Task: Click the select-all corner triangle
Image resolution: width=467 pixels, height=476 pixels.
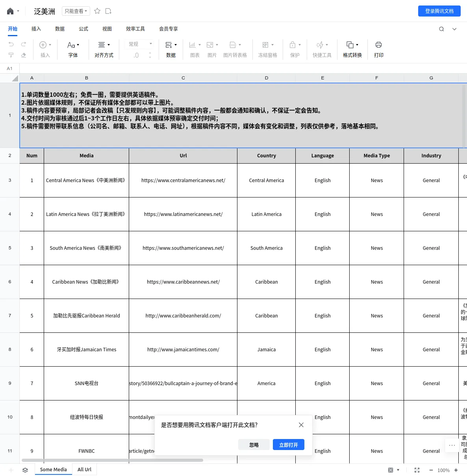Action: [x=15, y=78]
